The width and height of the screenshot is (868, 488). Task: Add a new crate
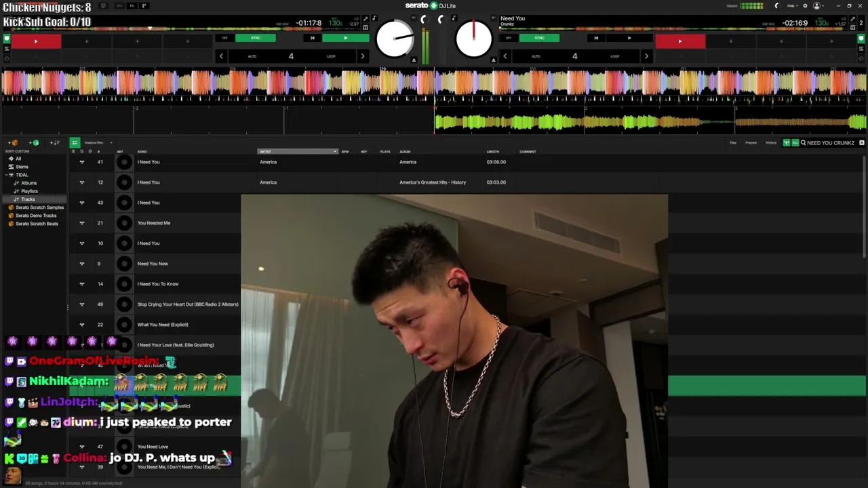coord(13,143)
